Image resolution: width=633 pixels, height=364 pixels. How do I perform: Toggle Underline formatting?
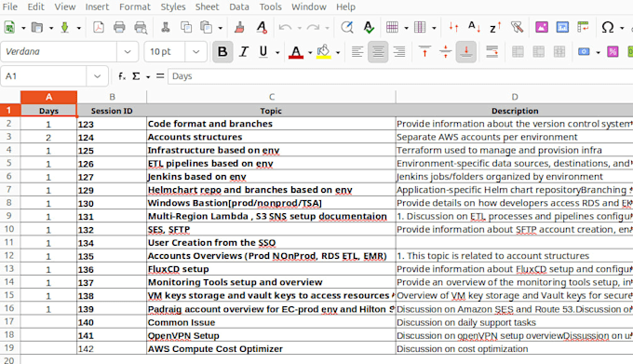click(263, 51)
